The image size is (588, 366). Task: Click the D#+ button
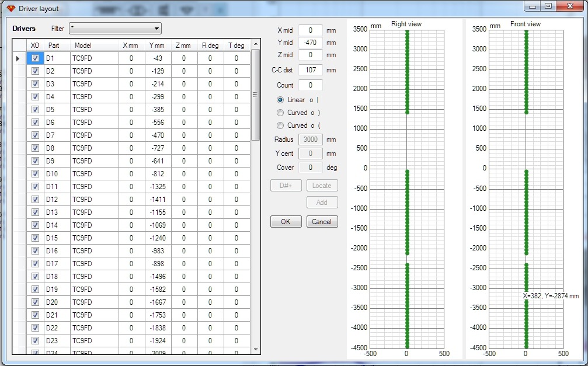point(286,185)
